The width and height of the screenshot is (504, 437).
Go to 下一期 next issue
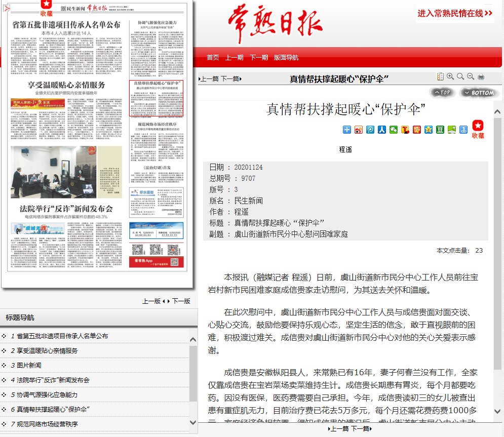[259, 58]
